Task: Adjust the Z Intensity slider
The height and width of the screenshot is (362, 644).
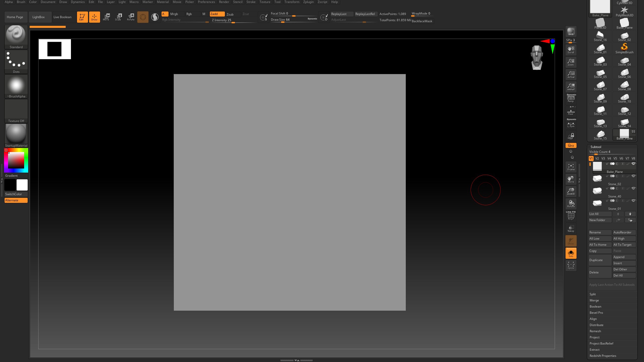Action: (x=233, y=20)
